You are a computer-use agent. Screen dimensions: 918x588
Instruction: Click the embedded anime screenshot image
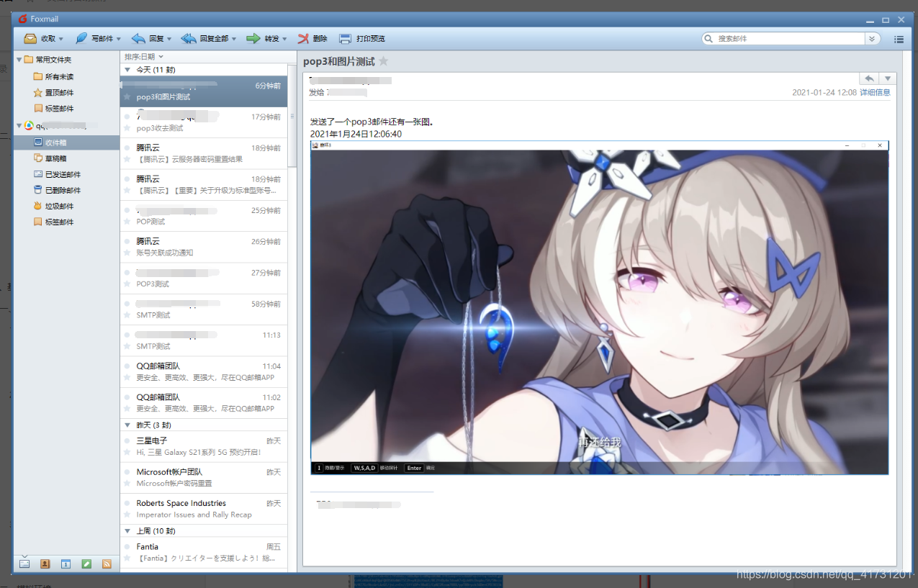click(599, 307)
